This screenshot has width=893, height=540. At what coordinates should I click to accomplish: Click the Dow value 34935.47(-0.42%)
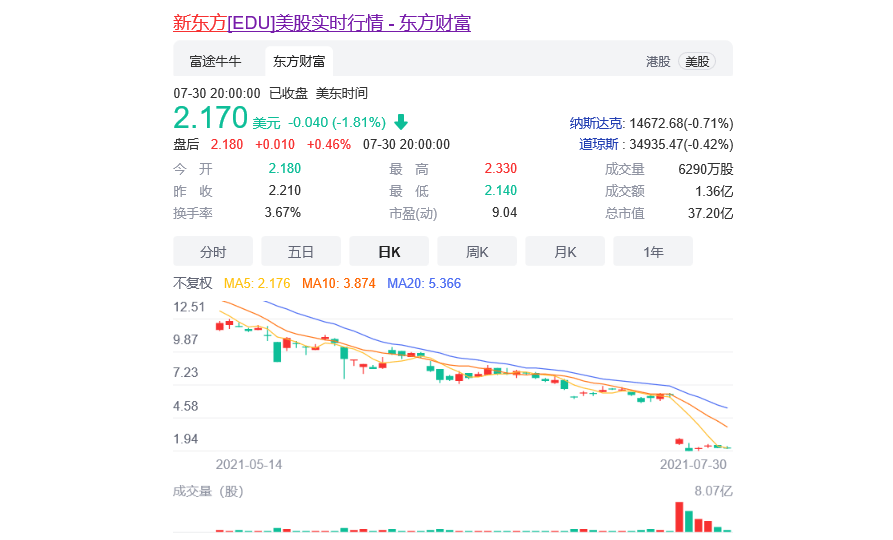coord(681,144)
